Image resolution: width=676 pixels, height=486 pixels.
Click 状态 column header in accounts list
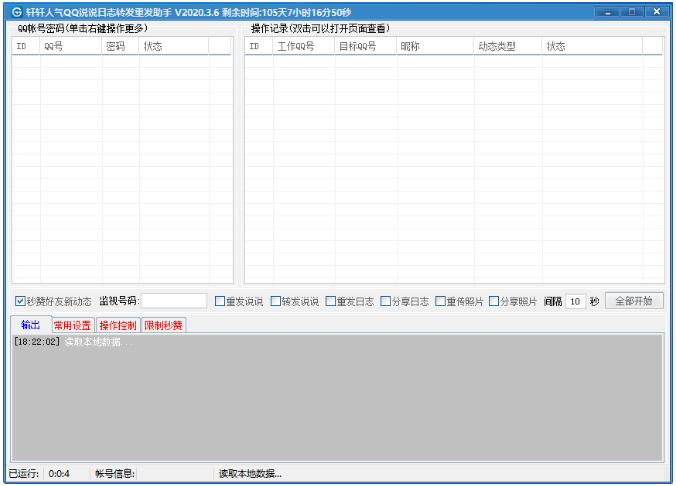point(174,46)
